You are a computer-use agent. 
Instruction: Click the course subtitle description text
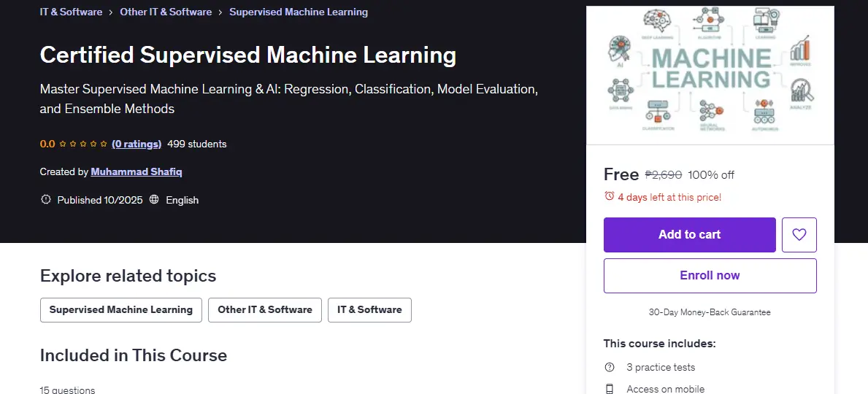(289, 99)
